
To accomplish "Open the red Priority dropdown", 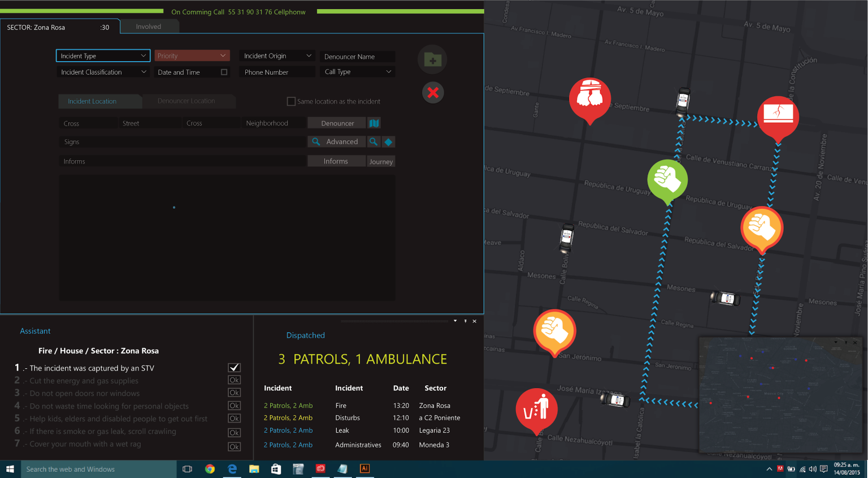I will tap(192, 56).
